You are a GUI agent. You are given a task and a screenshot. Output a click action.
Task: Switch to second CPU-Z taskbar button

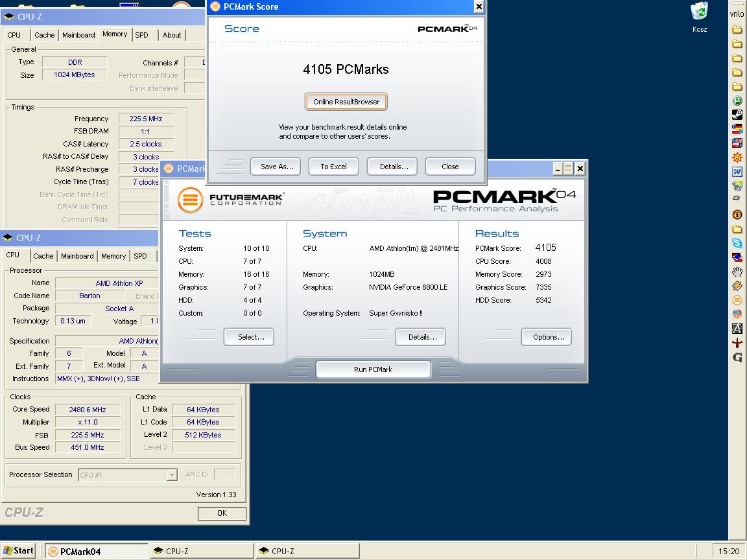[308, 551]
